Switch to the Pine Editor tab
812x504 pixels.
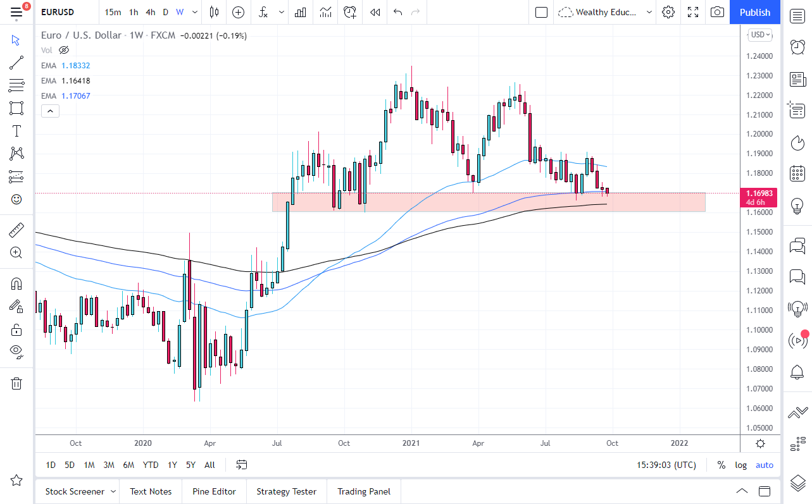pos(214,491)
